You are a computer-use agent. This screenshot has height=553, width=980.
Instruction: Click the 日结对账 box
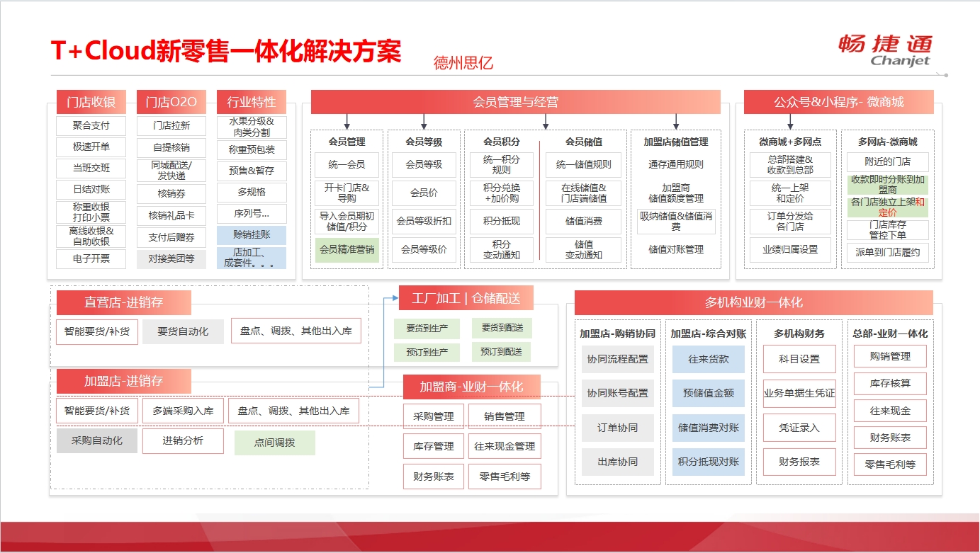click(x=91, y=190)
